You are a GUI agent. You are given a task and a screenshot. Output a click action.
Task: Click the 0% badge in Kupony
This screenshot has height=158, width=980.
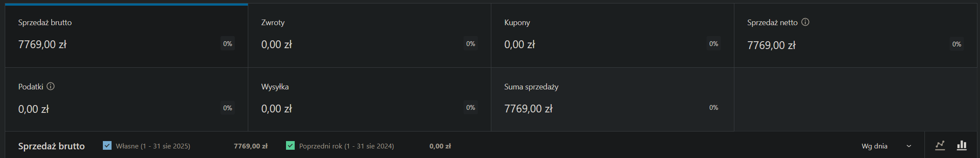pyautogui.click(x=714, y=43)
